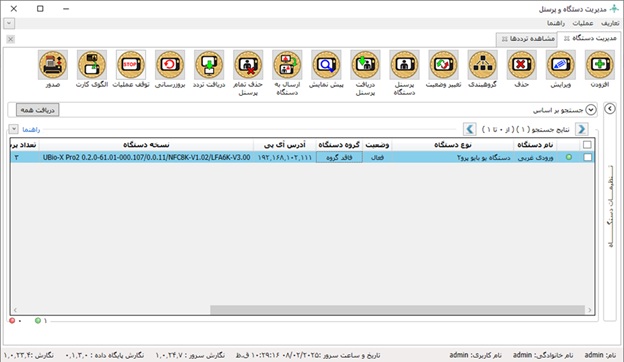624x362 pixels.
Task: Open the menu bar overflow dropdown
Action: click(x=9, y=23)
